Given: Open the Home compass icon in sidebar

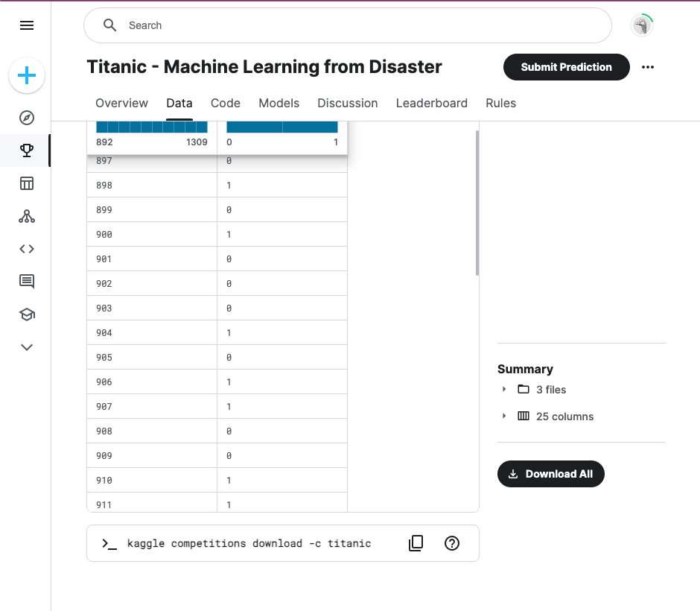Looking at the screenshot, I should pos(27,118).
